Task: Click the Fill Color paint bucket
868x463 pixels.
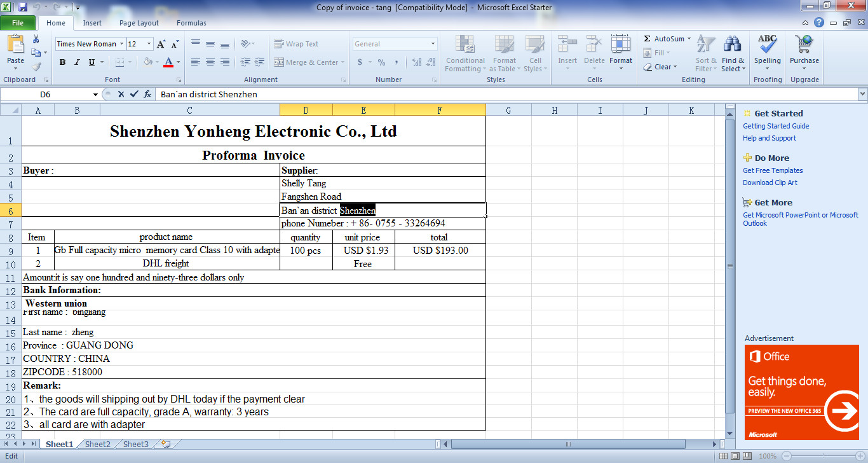Action: tap(147, 62)
